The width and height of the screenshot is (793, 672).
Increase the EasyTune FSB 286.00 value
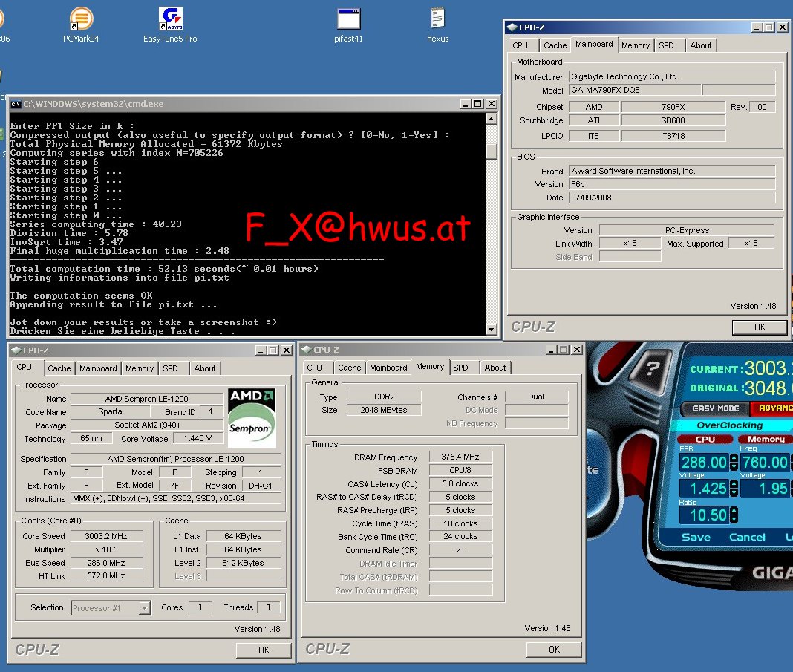(x=734, y=458)
